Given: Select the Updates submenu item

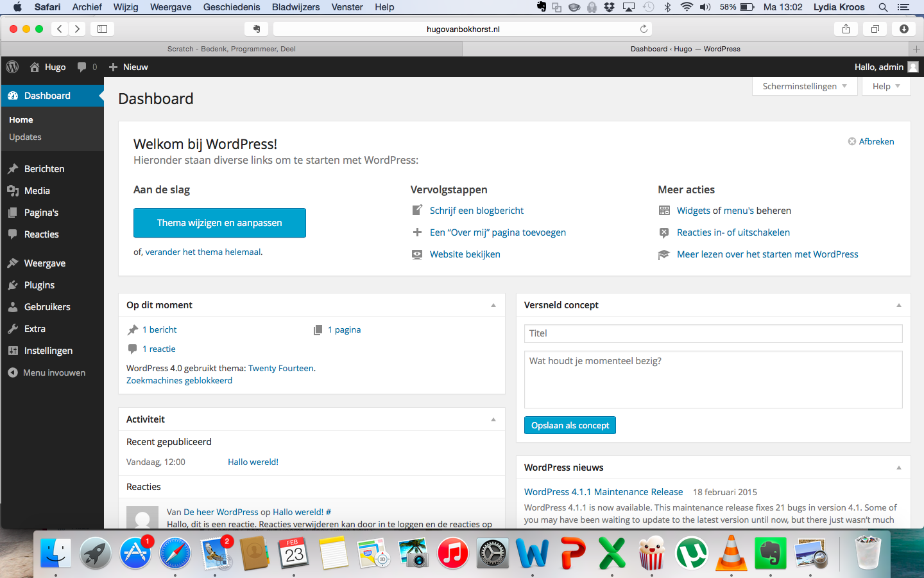Looking at the screenshot, I should [25, 137].
